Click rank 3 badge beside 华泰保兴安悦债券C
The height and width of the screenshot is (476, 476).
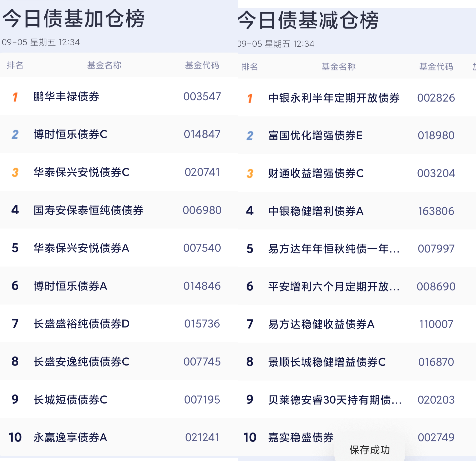15,172
